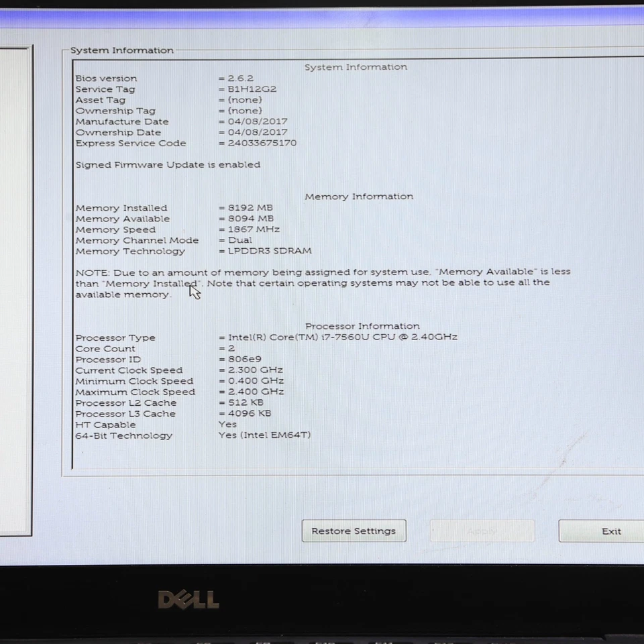Click the Processor Information heading
The height and width of the screenshot is (644, 644).
tap(362, 325)
